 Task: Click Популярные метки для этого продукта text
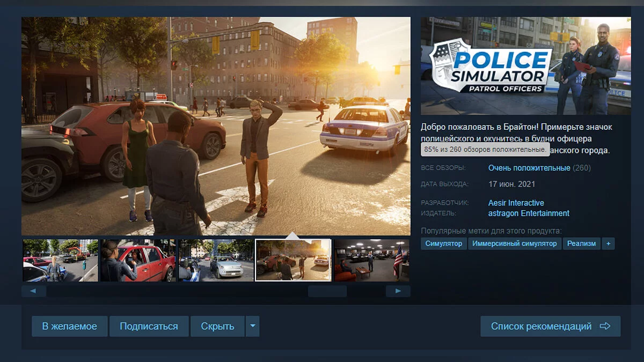[x=491, y=231]
